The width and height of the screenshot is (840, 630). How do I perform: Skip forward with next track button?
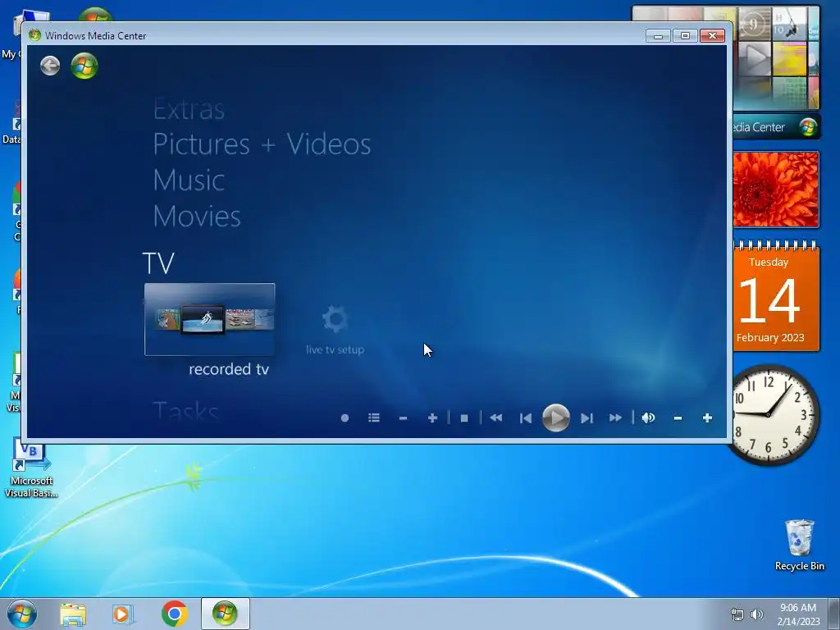[x=587, y=418]
